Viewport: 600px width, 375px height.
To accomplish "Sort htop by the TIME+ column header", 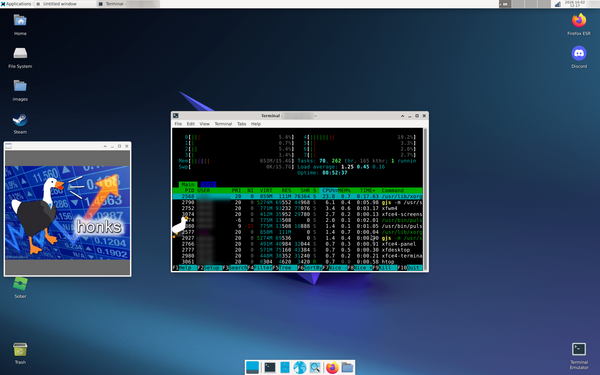I will coord(367,190).
